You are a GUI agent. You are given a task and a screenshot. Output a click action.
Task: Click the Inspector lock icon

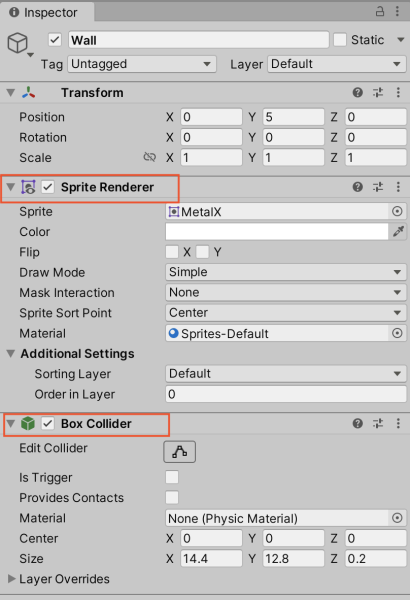(x=379, y=11)
